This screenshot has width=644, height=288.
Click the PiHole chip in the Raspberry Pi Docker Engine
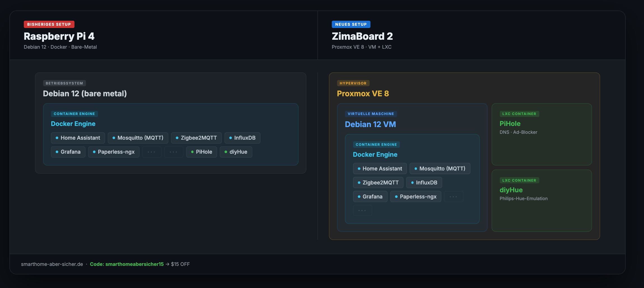(202, 152)
